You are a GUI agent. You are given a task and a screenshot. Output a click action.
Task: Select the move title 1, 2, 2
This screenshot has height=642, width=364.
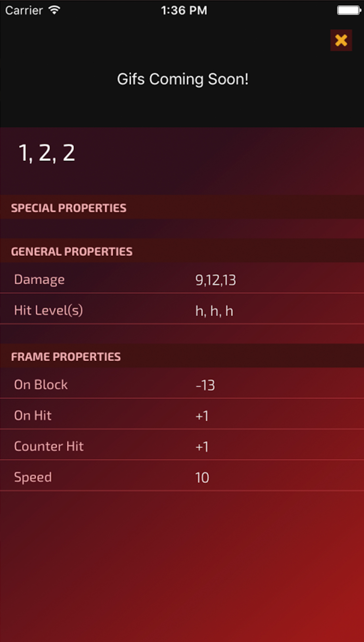coord(47,153)
